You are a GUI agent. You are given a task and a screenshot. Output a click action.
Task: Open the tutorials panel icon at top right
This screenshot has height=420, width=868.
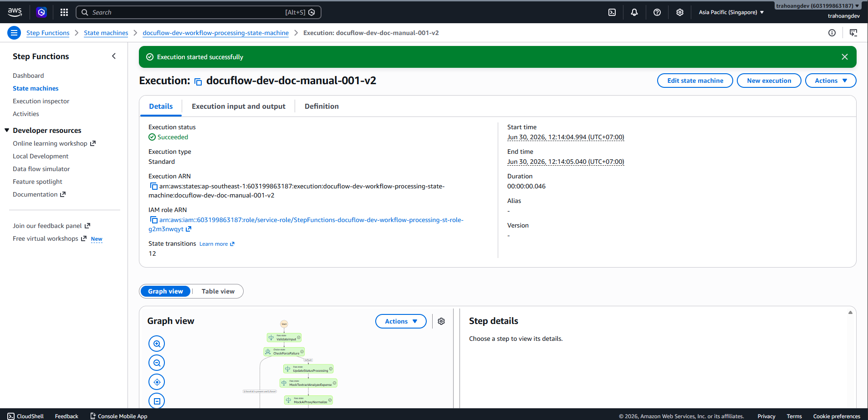click(x=853, y=33)
